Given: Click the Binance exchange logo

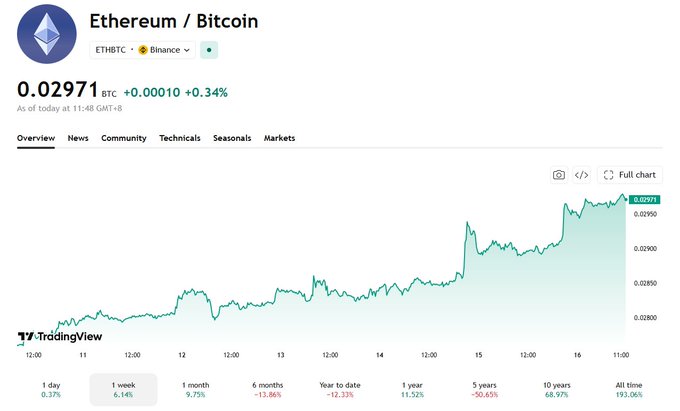Looking at the screenshot, I should 143,50.
